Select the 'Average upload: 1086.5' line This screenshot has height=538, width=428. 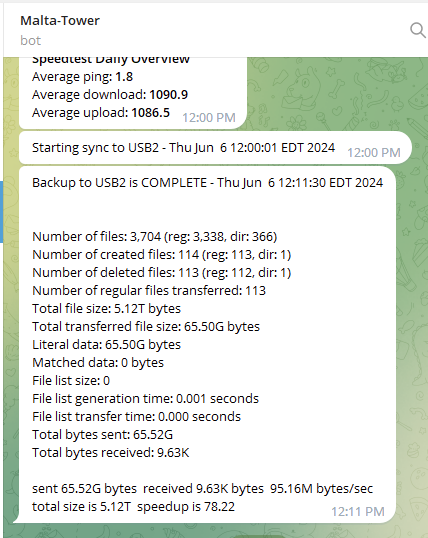[101, 113]
